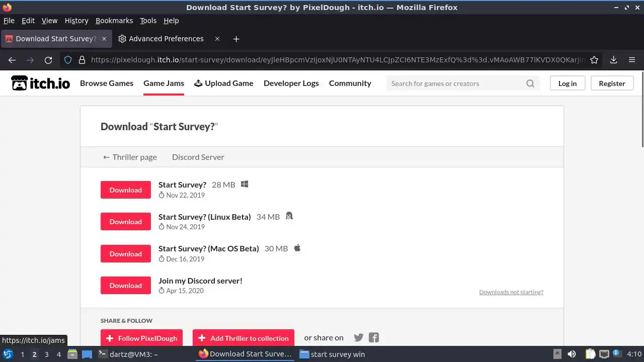The height and width of the screenshot is (362, 644).
Task: Click the site security padlock icon
Action: click(x=82, y=60)
